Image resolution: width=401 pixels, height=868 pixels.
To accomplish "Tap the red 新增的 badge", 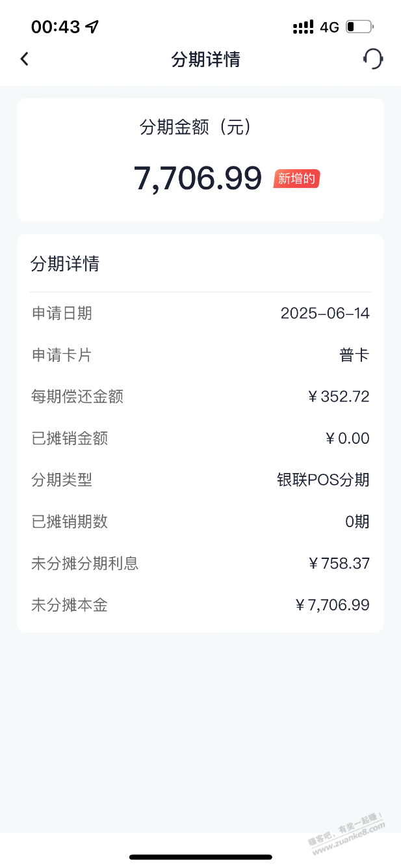I will point(297,178).
